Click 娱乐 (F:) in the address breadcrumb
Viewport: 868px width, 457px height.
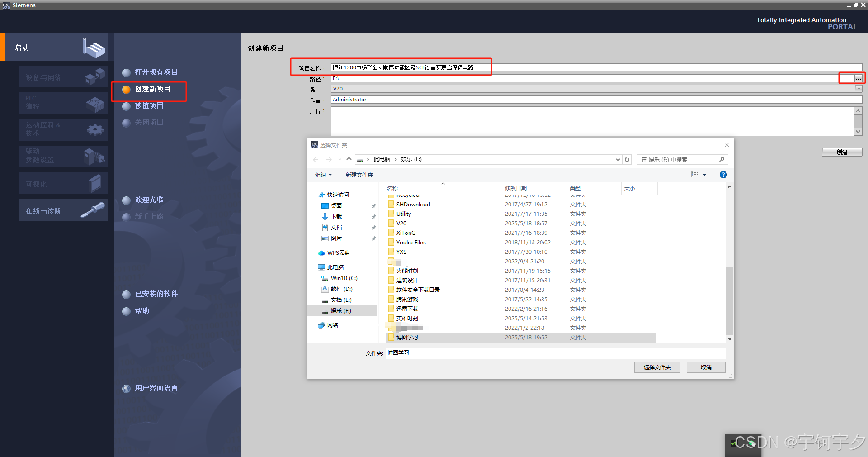411,159
